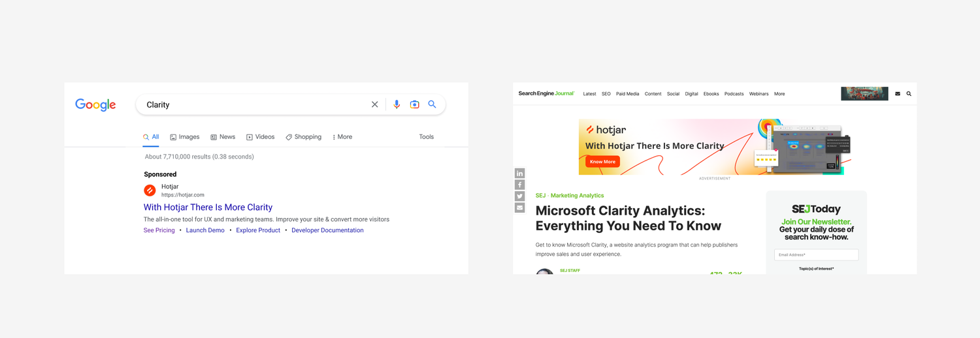Click the SEJ STAFF author name
The height and width of the screenshot is (338, 980).
(570, 270)
